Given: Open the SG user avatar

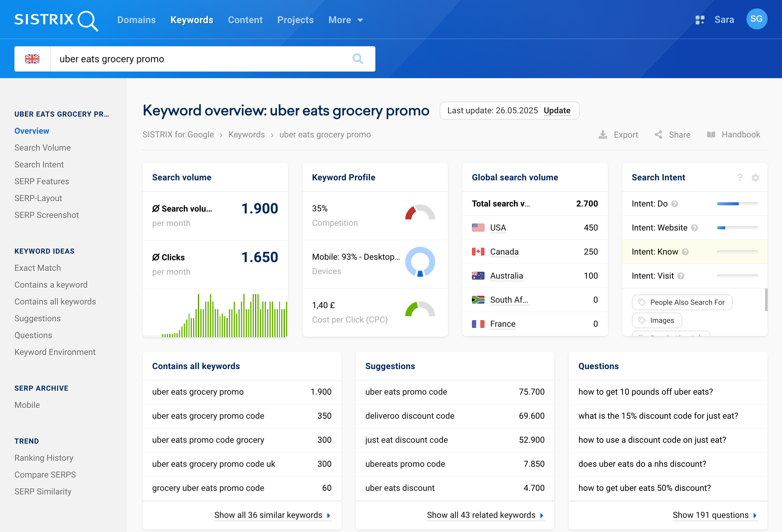Looking at the screenshot, I should [x=756, y=19].
